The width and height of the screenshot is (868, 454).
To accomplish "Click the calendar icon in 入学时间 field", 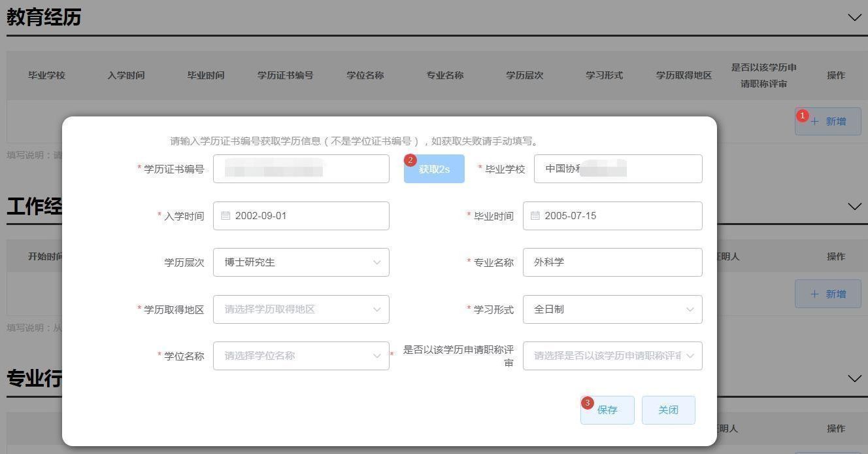I will (225, 216).
